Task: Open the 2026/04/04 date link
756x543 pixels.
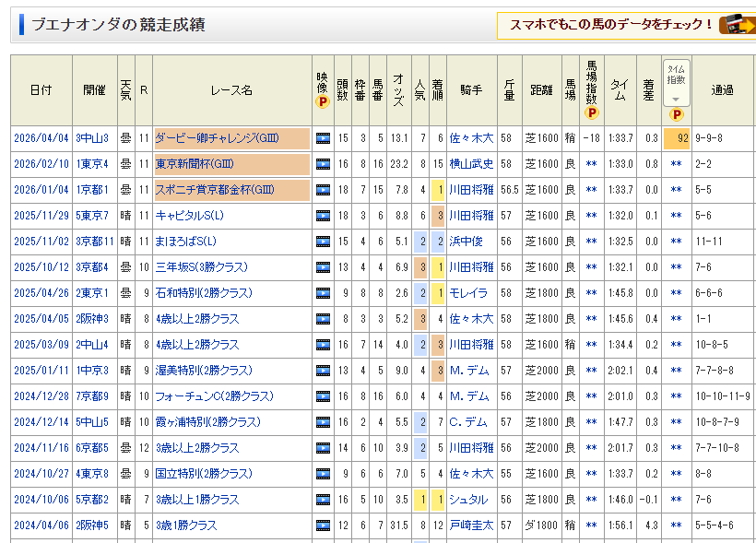Action: coord(41,138)
